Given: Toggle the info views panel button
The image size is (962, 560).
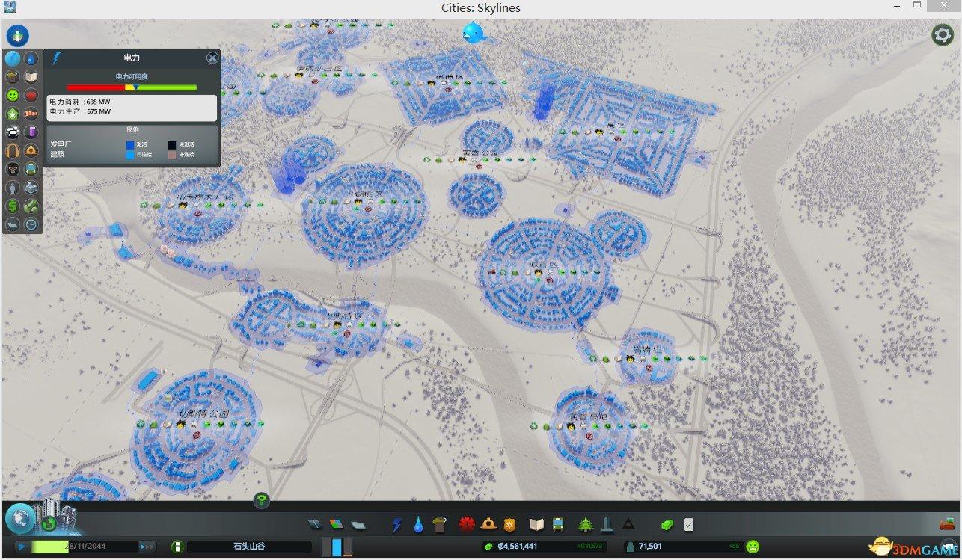Looking at the screenshot, I should click(x=17, y=35).
